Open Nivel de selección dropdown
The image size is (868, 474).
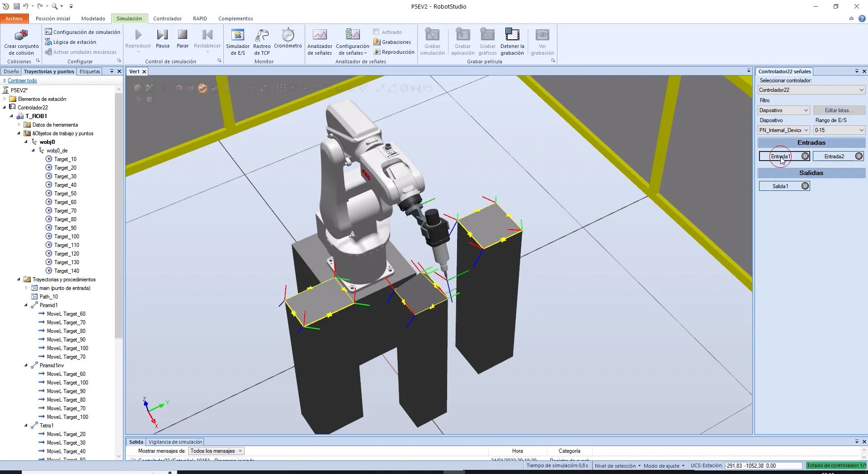click(x=618, y=466)
